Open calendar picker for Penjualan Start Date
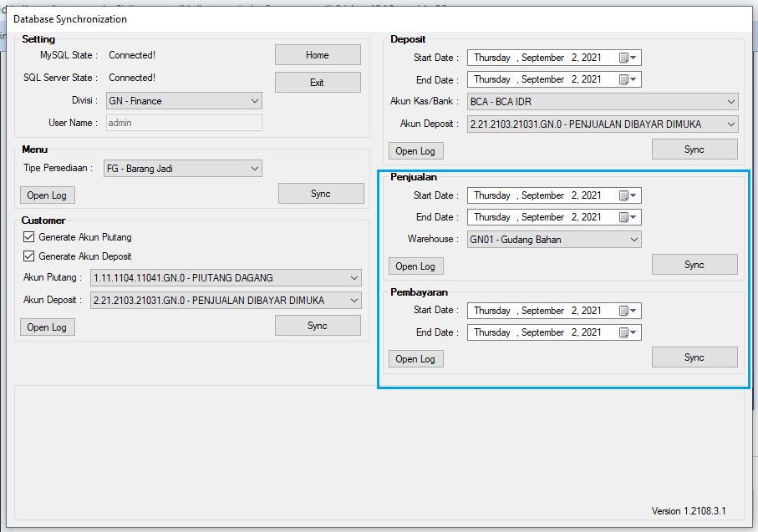The image size is (758, 532). (x=628, y=195)
